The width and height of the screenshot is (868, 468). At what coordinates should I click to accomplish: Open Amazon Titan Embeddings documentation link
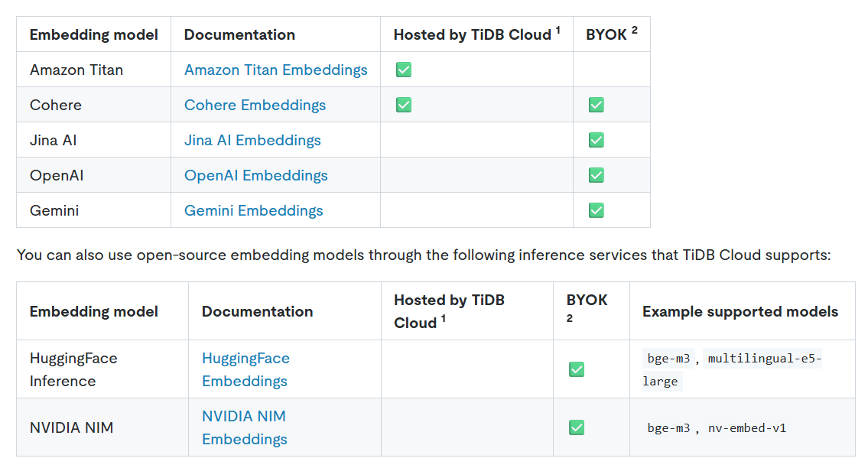pos(275,70)
